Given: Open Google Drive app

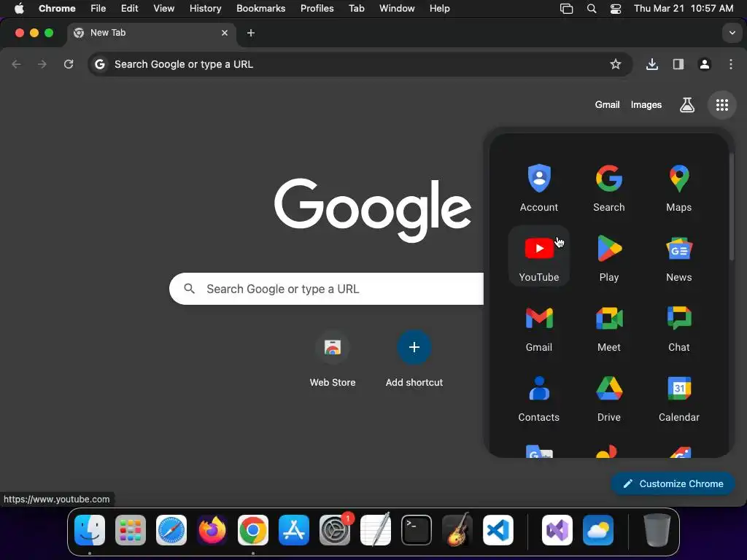Looking at the screenshot, I should click(x=609, y=397).
